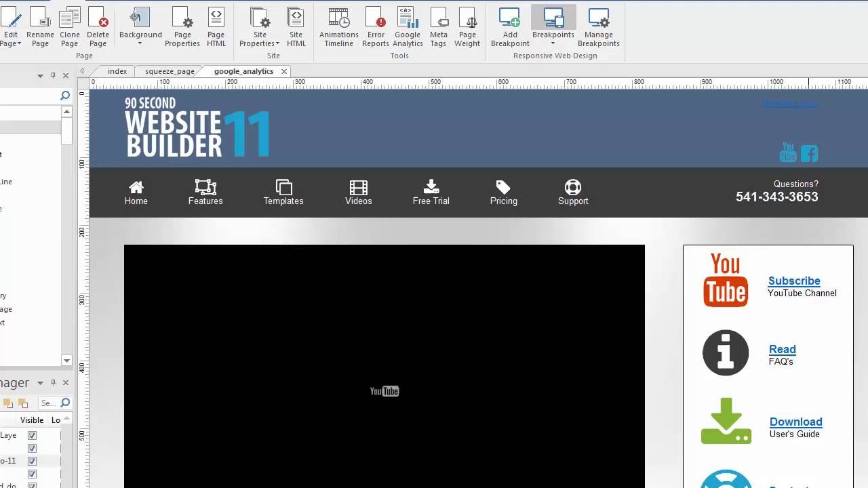Click the faded login link at the page's top right
868x488 pixels.
pos(790,104)
